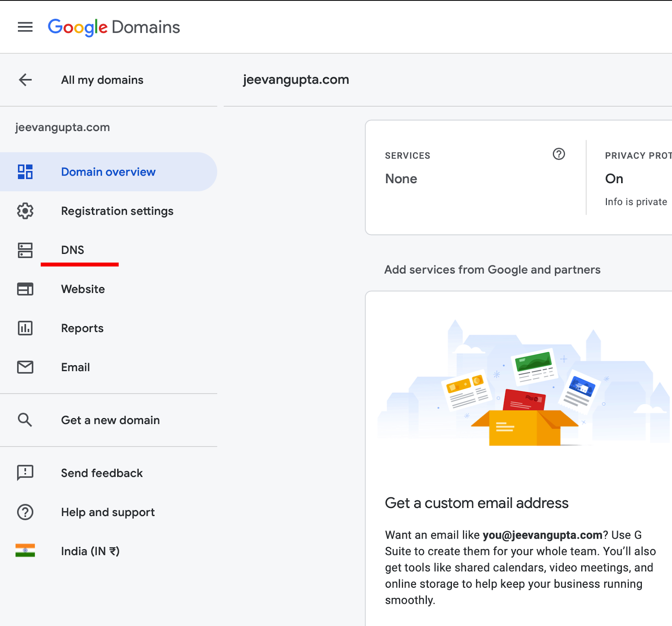Click Get a new domain
Image resolution: width=672 pixels, height=626 pixels.
[110, 420]
